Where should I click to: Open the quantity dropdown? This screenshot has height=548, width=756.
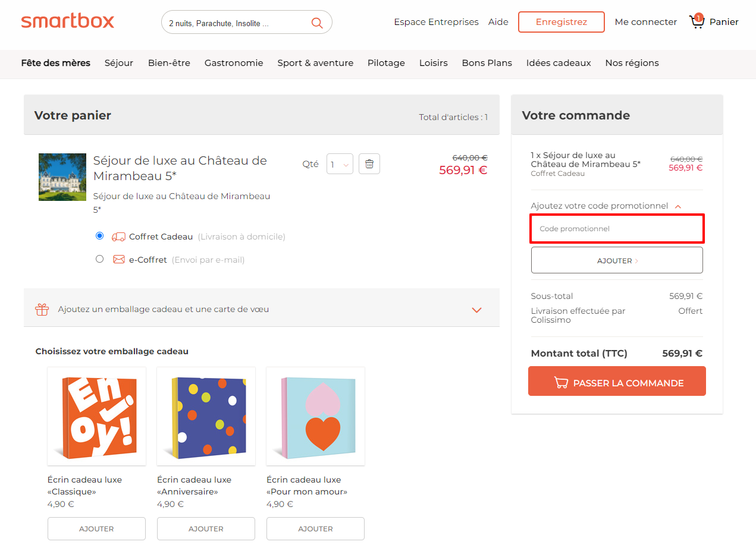[340, 164]
